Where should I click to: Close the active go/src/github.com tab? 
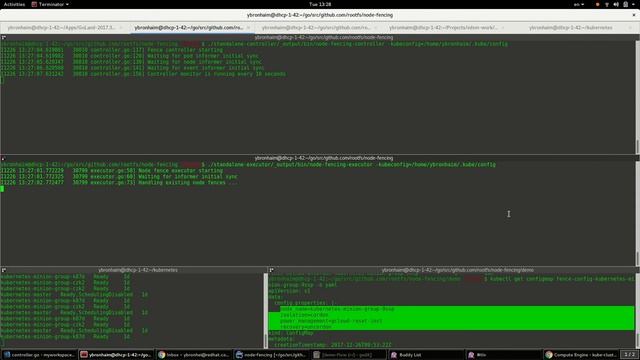(x=248, y=28)
